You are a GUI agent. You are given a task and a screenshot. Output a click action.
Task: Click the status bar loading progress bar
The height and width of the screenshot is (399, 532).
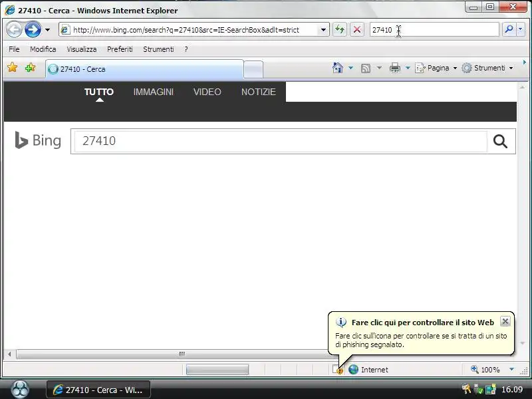[217, 370]
